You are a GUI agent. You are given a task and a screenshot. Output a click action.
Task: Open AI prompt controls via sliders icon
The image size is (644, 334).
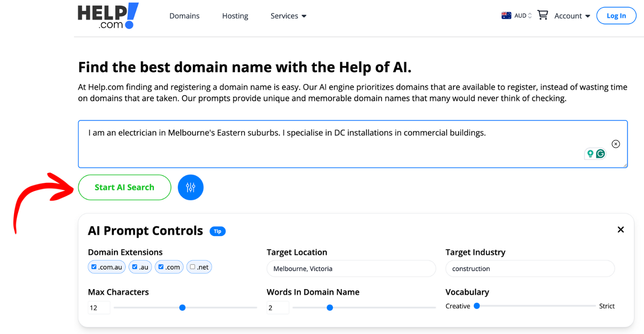coord(190,187)
